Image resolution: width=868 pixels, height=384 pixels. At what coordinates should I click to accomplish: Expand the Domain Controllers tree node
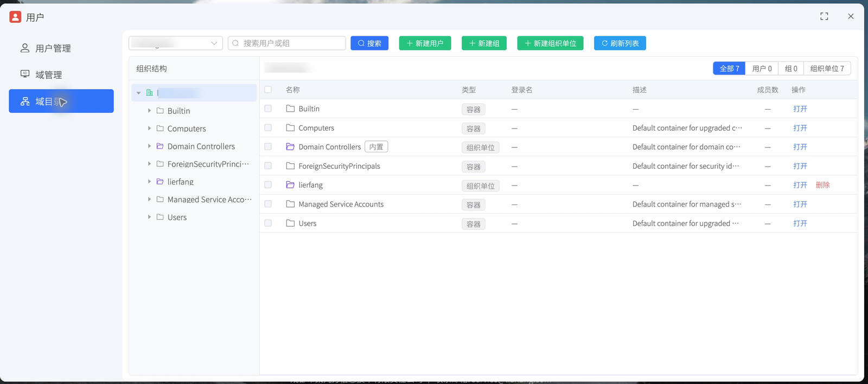coord(149,146)
